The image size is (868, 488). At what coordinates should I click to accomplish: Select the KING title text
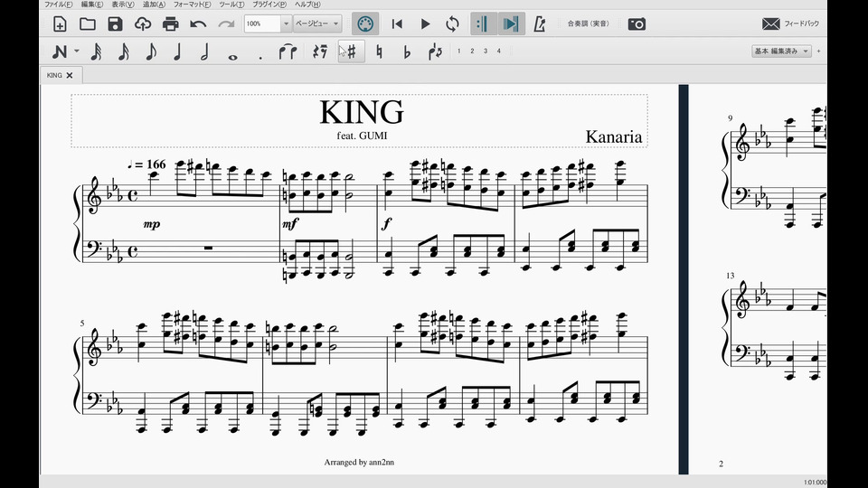point(362,112)
